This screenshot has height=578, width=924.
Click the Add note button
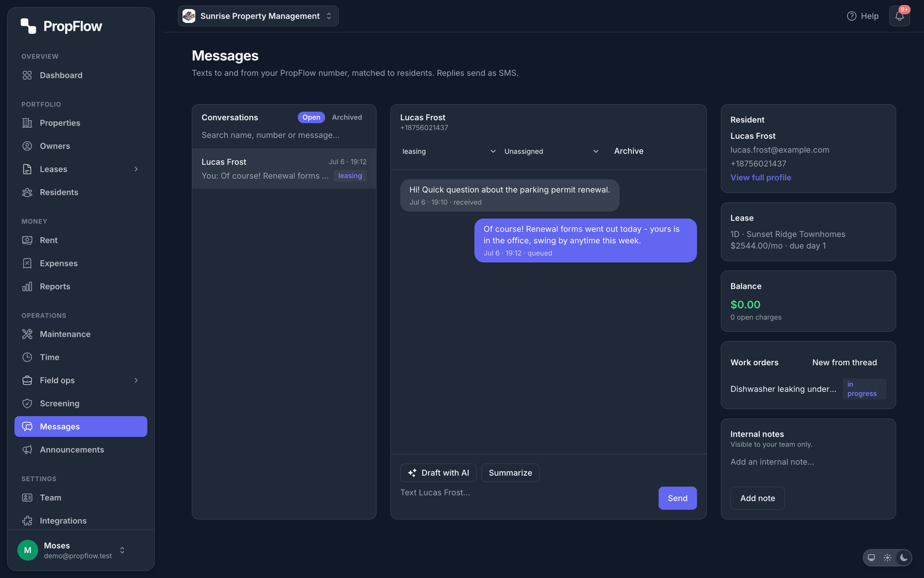tap(757, 498)
